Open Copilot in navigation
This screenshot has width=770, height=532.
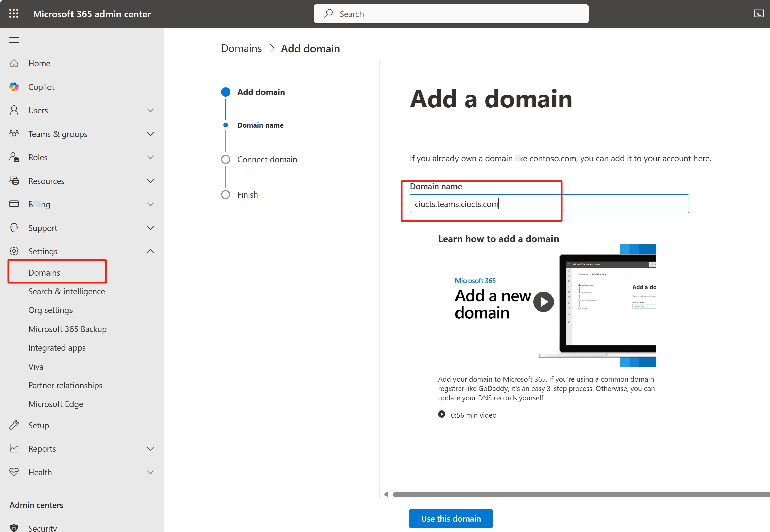(x=41, y=87)
